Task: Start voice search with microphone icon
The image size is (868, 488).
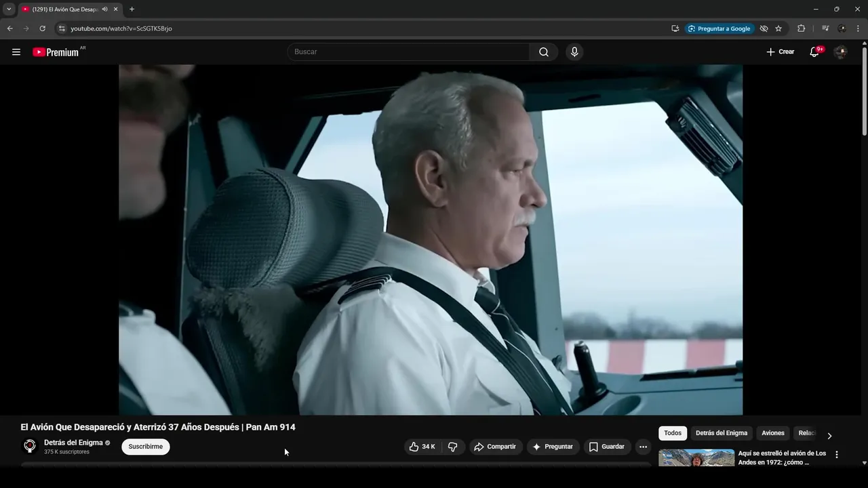Action: 574,52
